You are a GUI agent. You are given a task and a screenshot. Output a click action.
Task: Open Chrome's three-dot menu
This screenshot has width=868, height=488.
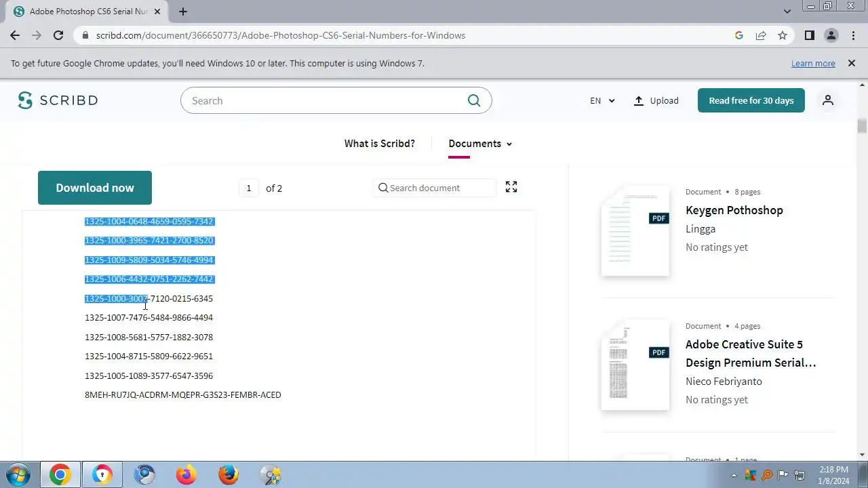point(853,35)
